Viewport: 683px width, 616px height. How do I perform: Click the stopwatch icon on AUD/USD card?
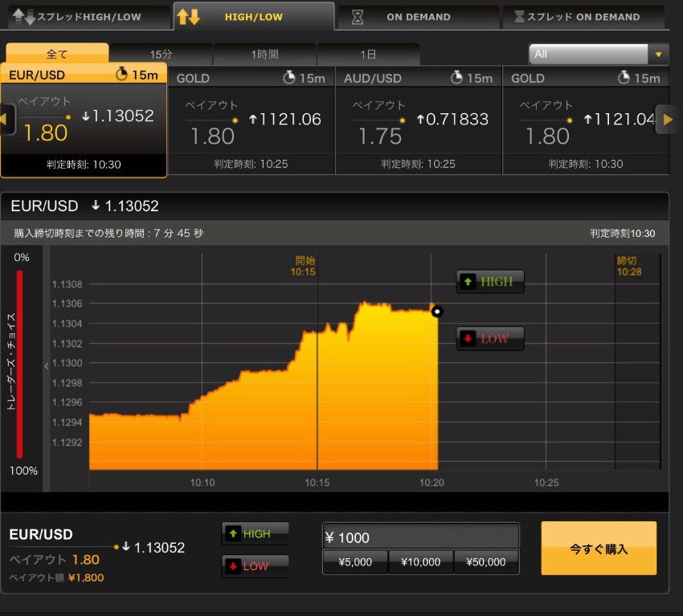click(x=456, y=77)
